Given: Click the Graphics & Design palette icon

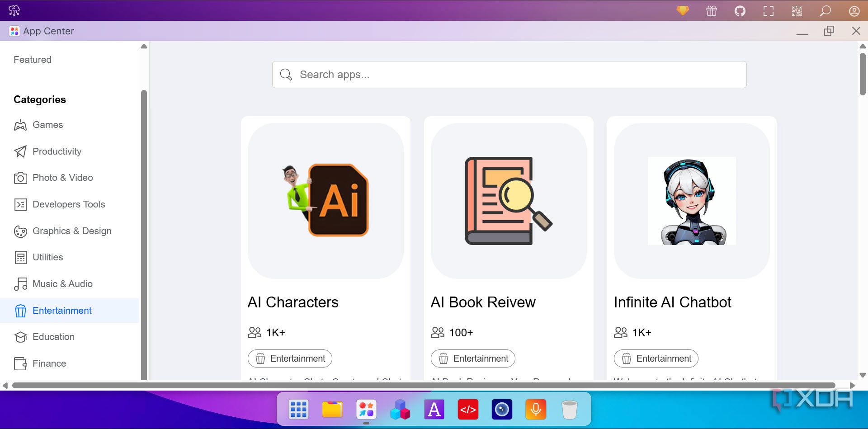Looking at the screenshot, I should click(20, 231).
